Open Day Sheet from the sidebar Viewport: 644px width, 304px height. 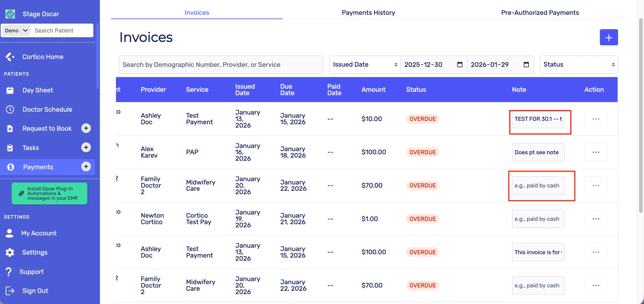point(37,90)
